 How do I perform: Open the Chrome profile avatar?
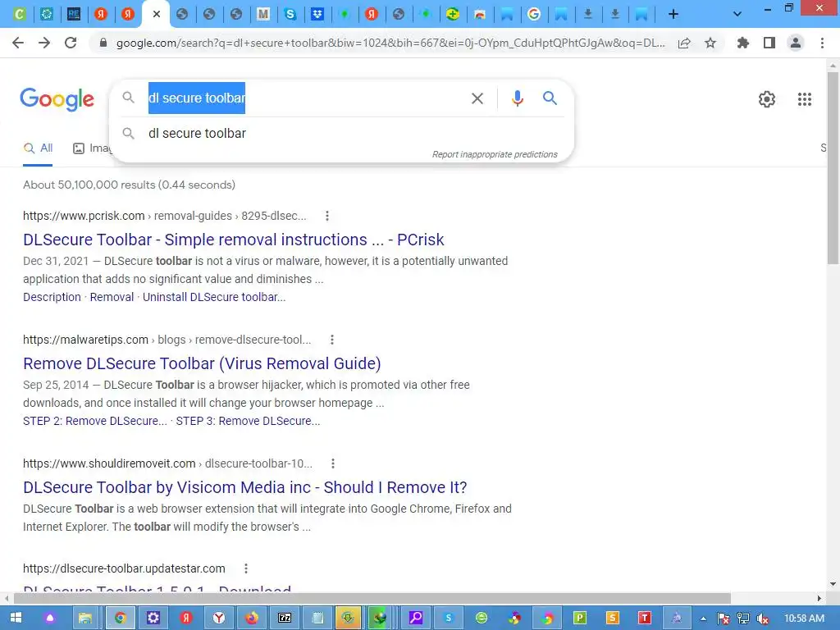tap(796, 43)
